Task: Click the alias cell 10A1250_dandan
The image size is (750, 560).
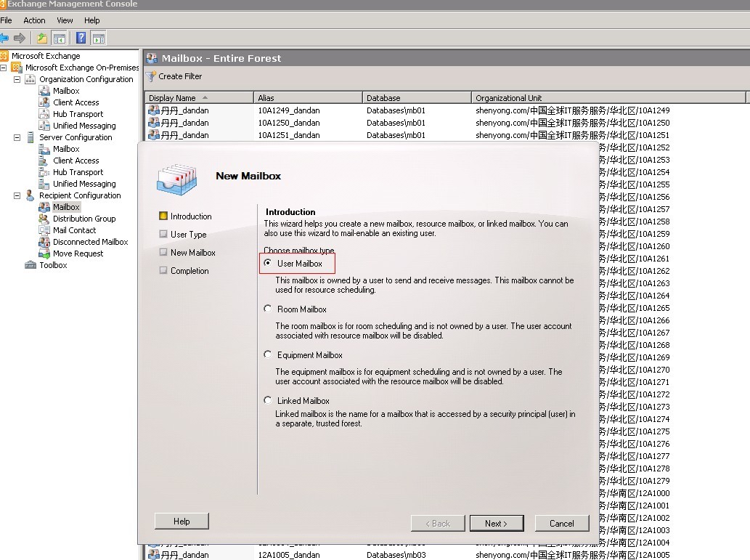Action: pos(289,123)
